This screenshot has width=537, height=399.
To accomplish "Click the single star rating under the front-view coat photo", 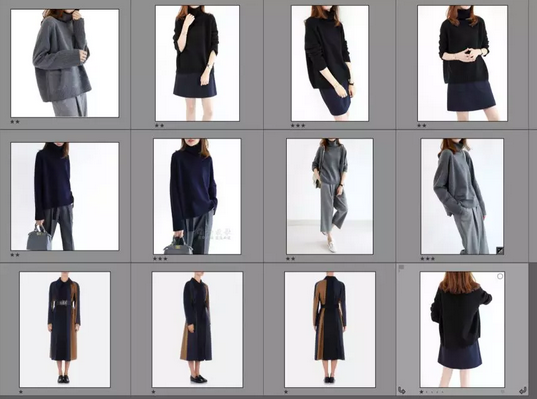I will (21, 392).
